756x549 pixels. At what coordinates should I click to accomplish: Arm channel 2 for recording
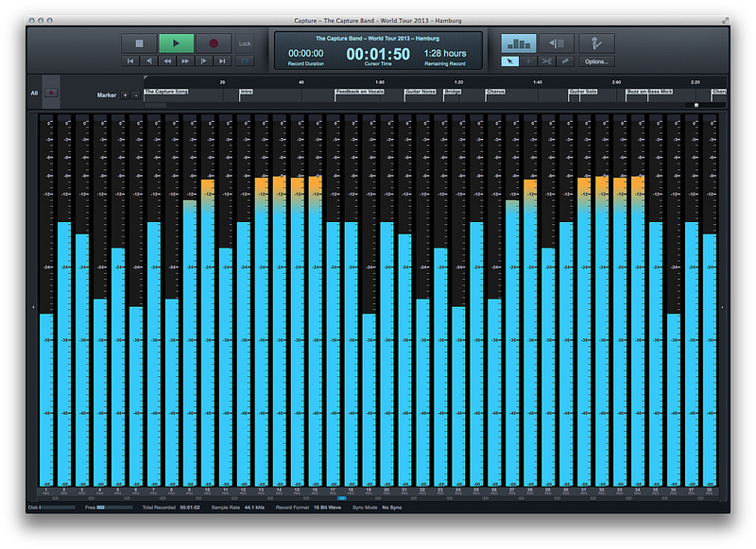coord(64,493)
